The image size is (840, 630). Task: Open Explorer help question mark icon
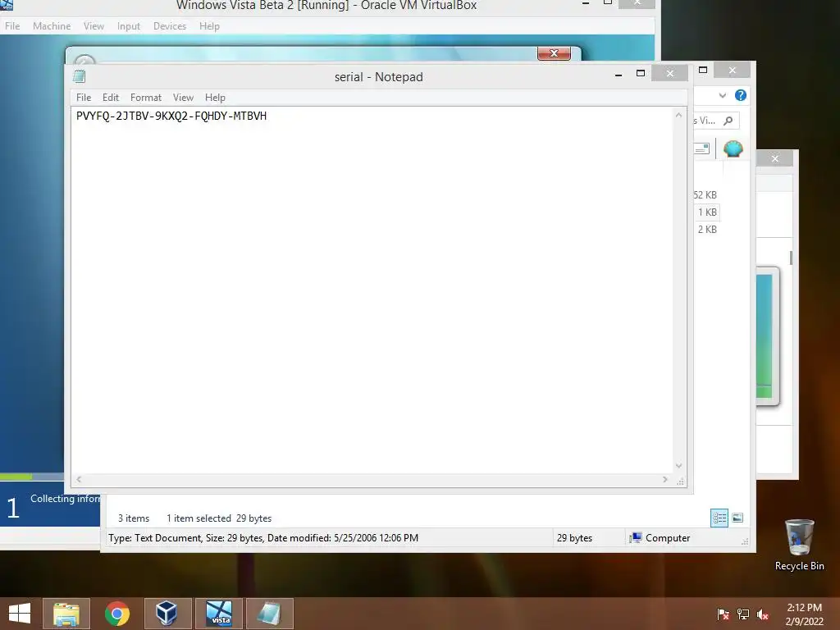coord(741,95)
